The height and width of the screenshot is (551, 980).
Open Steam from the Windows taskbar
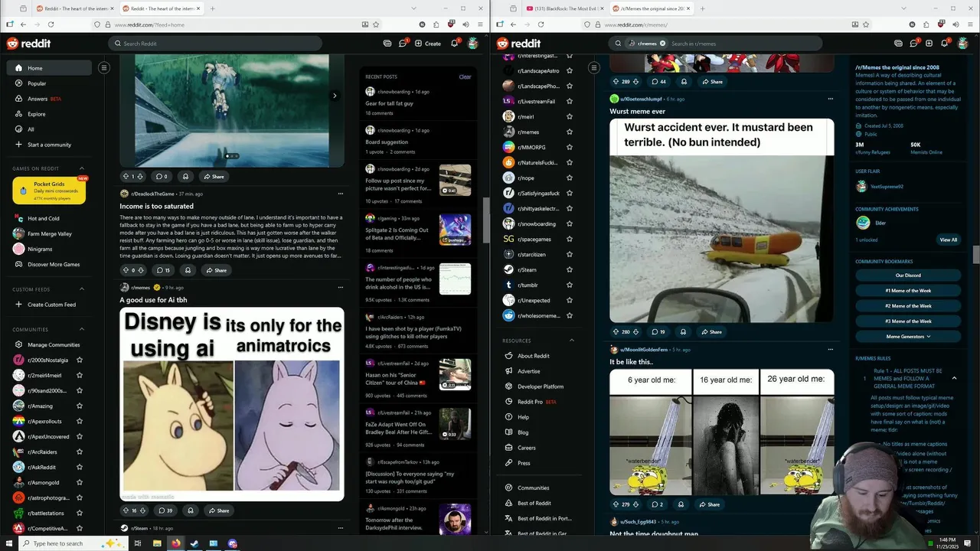point(194,543)
